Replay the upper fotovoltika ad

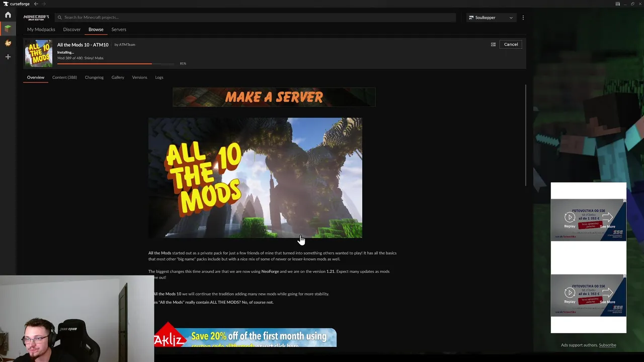pos(570,220)
